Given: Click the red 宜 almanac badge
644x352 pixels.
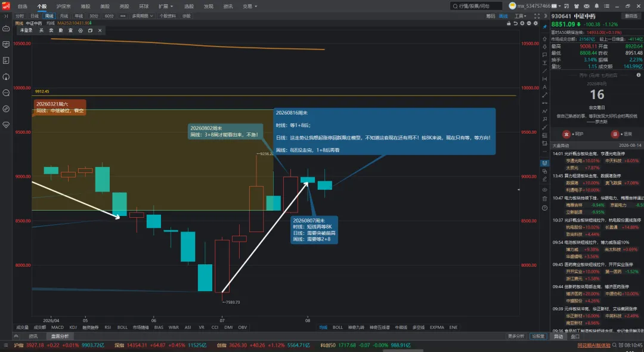Looking at the screenshot, I should (x=566, y=134).
